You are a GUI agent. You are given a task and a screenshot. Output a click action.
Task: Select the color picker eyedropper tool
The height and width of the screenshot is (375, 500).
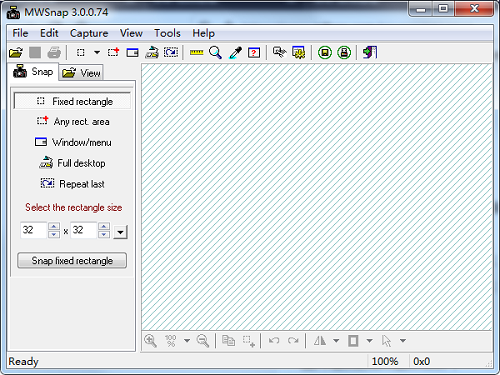point(235,53)
